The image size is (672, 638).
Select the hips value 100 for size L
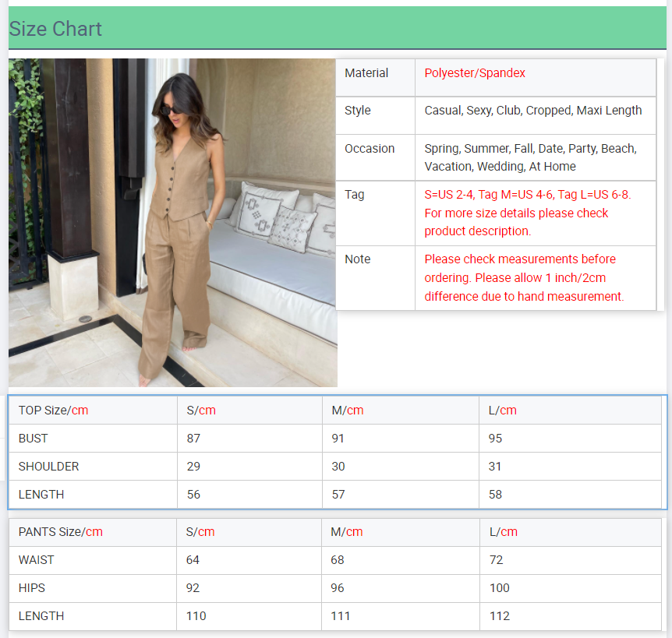pos(500,588)
